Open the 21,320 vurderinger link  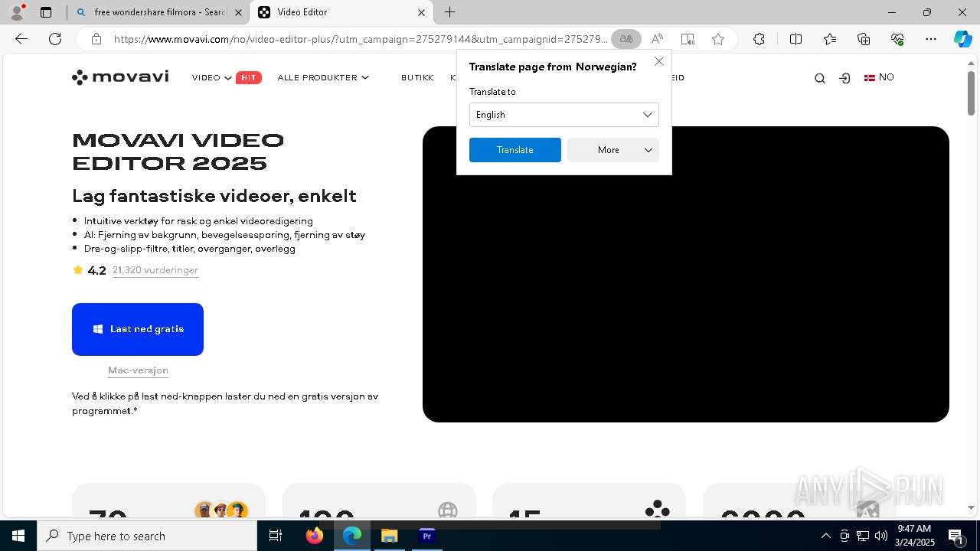(155, 270)
